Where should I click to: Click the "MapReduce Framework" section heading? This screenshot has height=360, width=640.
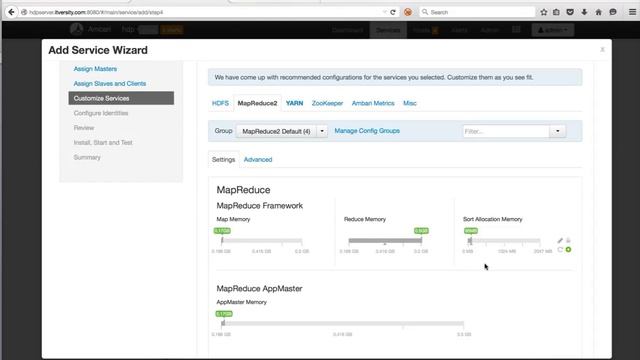click(x=260, y=206)
